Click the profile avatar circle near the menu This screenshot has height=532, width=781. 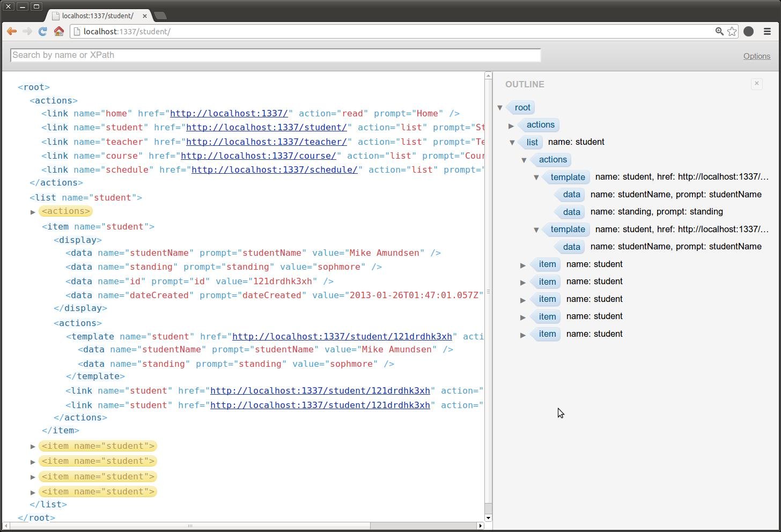749,32
